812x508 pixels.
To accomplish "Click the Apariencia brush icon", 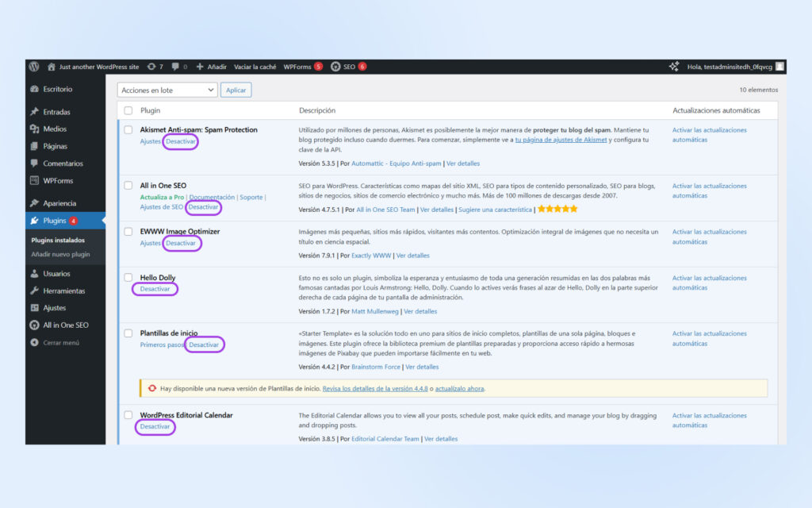I will [x=34, y=203].
